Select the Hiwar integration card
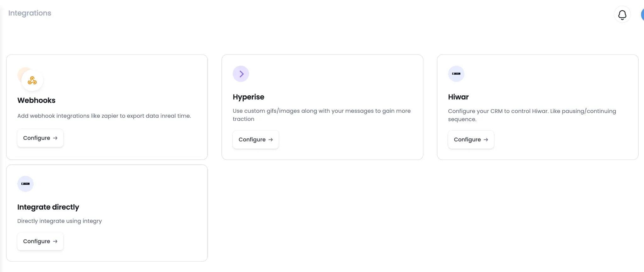Image resolution: width=644 pixels, height=272 pixels. click(x=538, y=107)
